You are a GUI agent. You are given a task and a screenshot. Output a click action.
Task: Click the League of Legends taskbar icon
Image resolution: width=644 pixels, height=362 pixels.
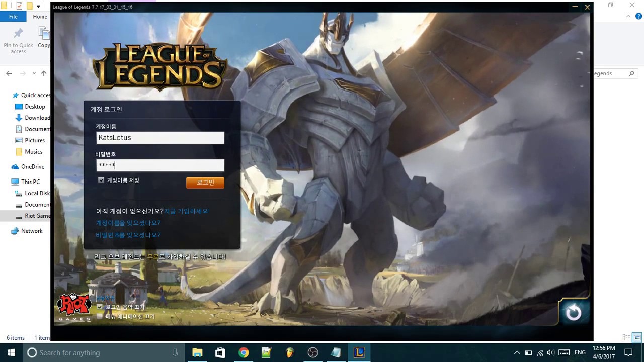click(359, 352)
